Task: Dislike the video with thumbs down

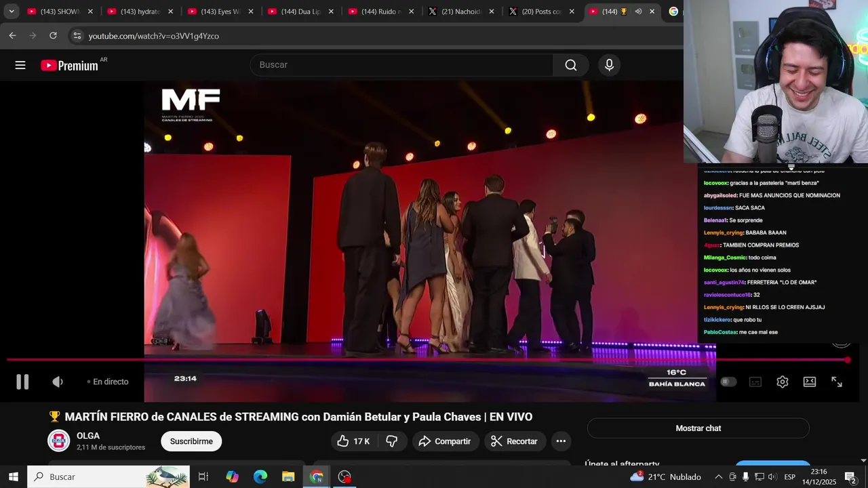Action: pos(392,441)
